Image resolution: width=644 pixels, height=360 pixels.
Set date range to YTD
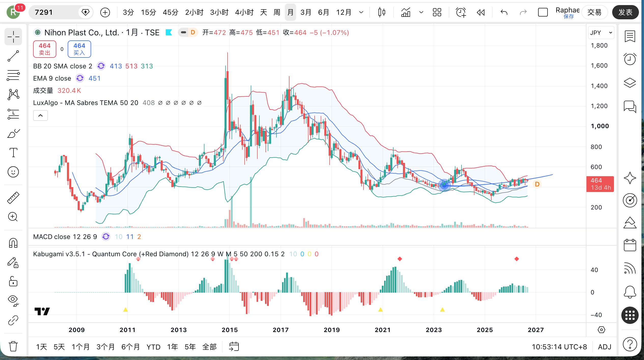153,347
